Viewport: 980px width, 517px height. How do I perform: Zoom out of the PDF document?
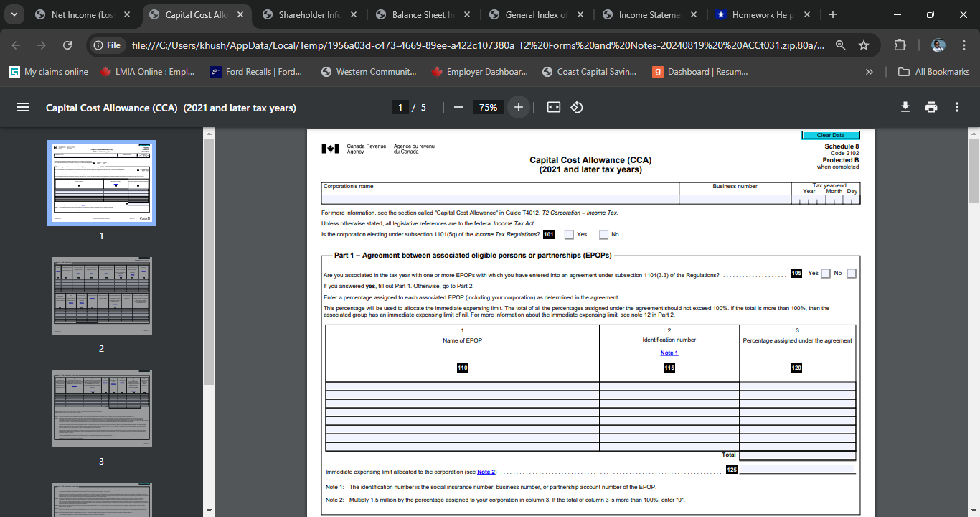coord(458,107)
